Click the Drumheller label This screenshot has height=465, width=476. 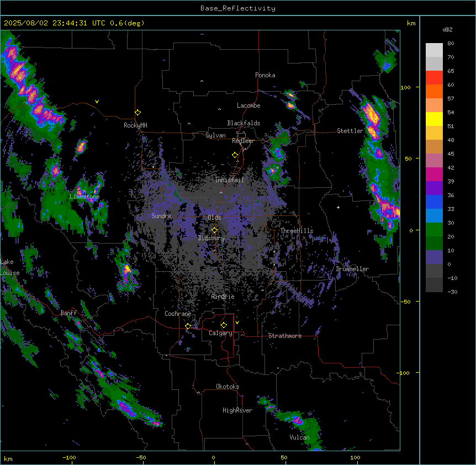[x=352, y=269]
